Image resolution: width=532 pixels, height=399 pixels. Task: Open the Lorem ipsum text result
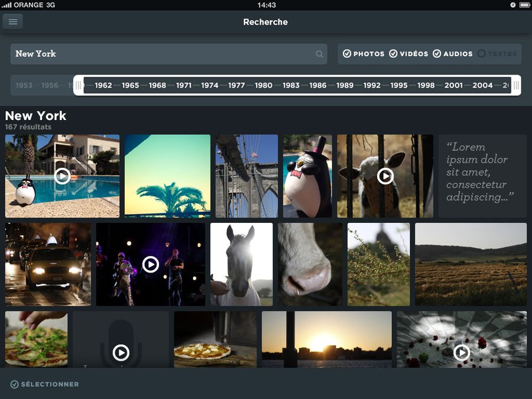pos(482,176)
